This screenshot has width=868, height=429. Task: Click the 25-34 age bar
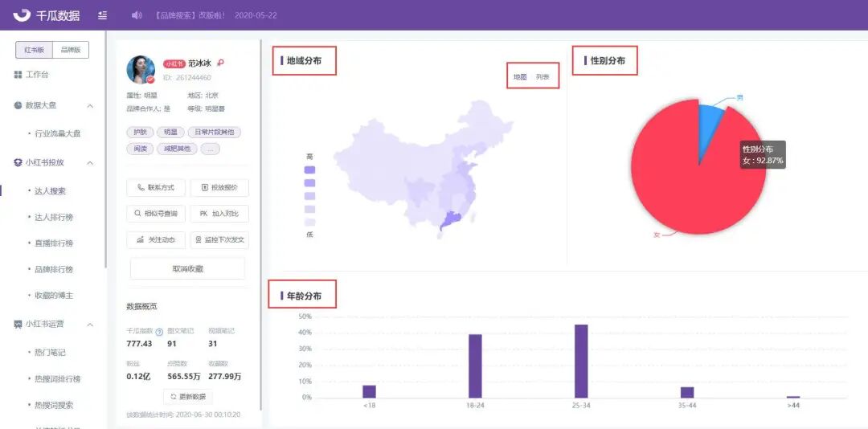[581, 361]
